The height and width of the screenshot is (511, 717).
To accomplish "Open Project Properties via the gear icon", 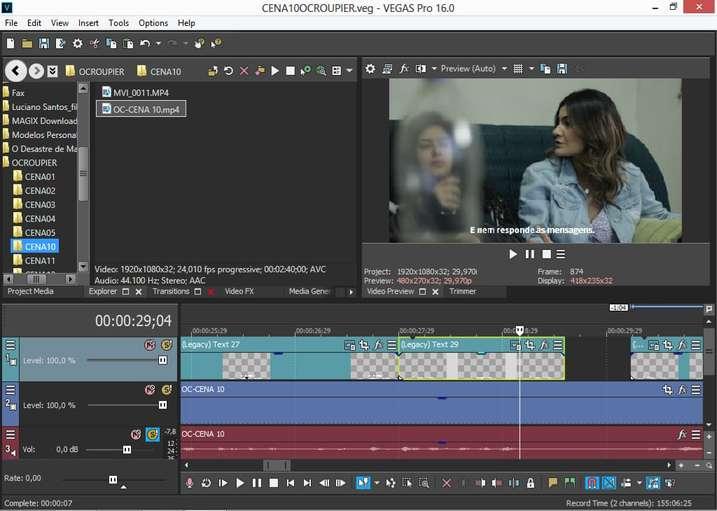I will pos(77,44).
